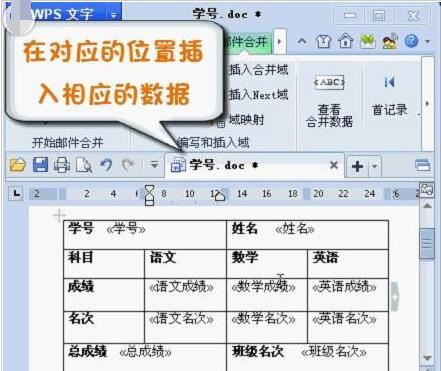Expand the help dropdown arrow

point(428,42)
